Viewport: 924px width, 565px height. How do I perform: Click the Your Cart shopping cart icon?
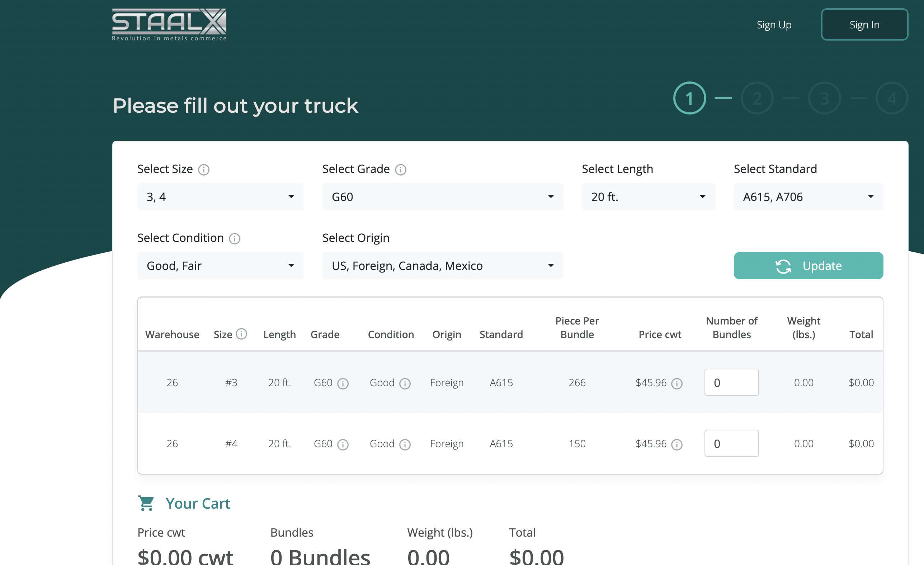146,504
